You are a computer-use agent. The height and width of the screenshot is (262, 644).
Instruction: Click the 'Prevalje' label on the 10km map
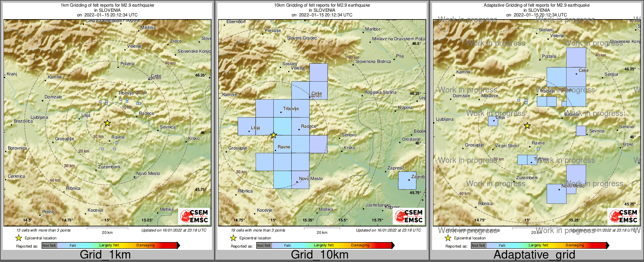click(x=273, y=30)
